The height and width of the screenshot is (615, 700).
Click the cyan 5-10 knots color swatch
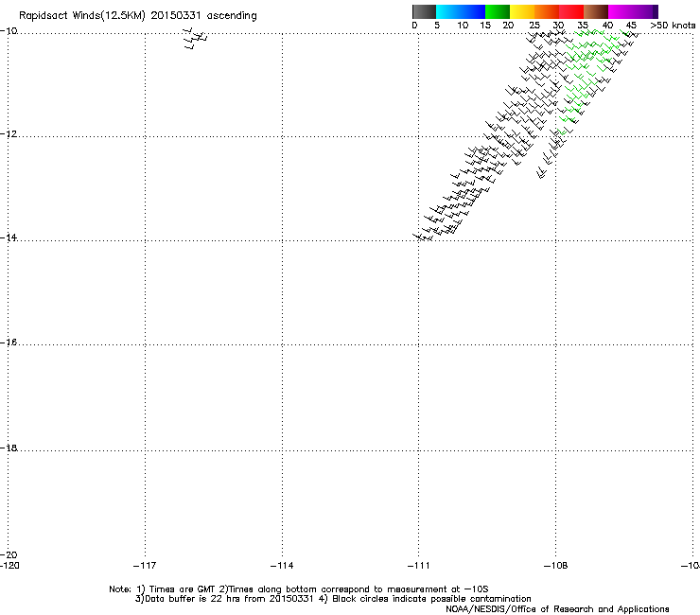click(x=448, y=11)
